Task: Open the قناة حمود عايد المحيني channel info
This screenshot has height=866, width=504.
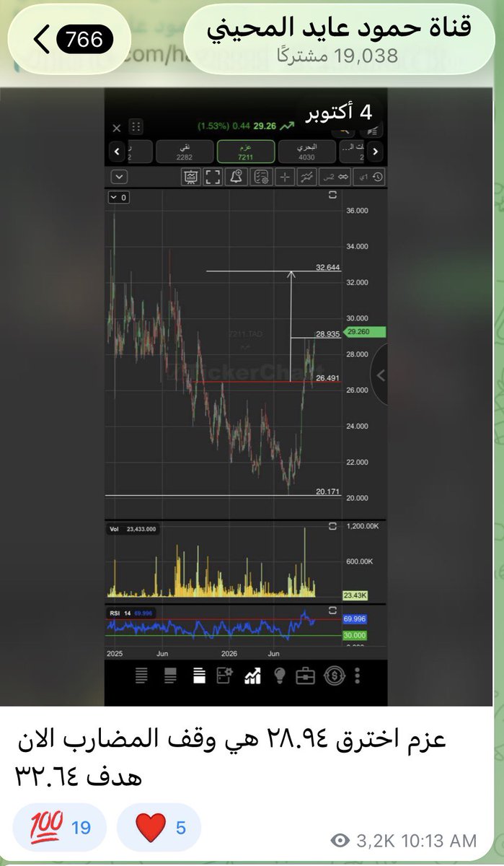Action: (338, 38)
